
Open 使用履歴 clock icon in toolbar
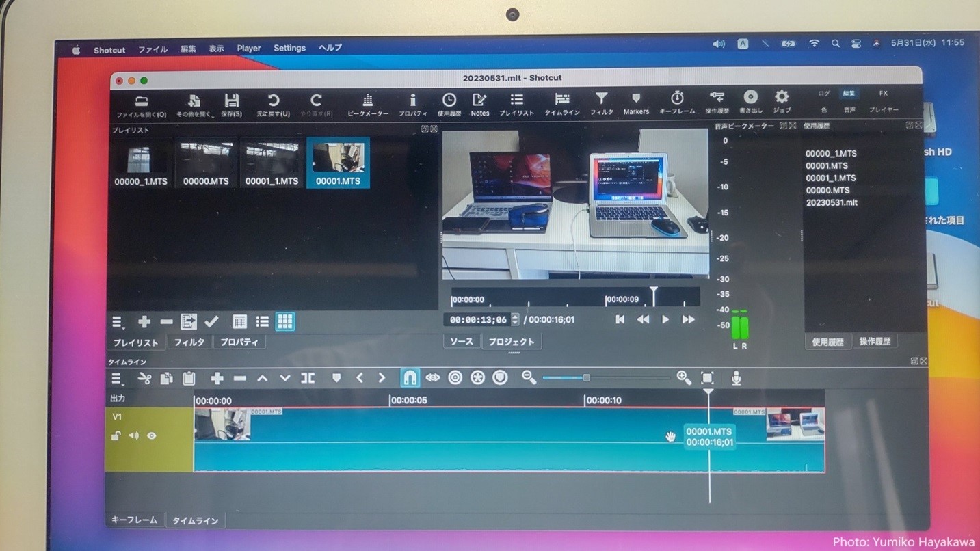(x=449, y=105)
